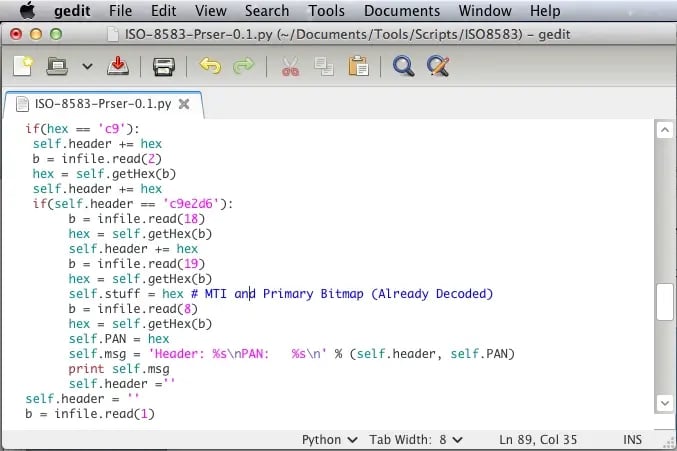Viewport: 677px width, 451px height.
Task: Click the Copy icon in the toolbar
Action: [323, 67]
